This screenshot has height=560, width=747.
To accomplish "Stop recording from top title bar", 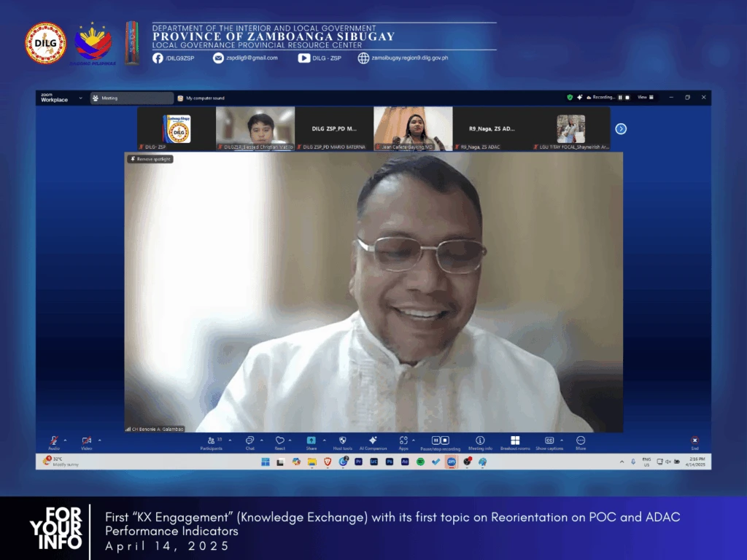I will coord(627,97).
